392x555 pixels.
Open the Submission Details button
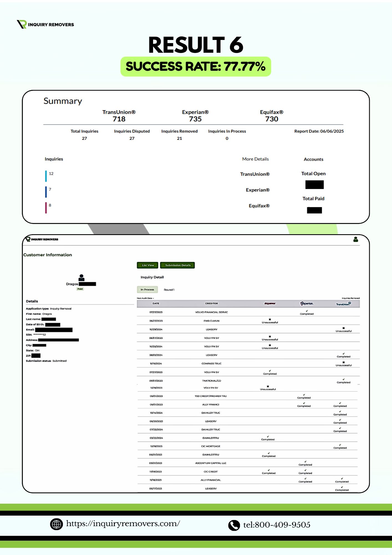tap(177, 265)
